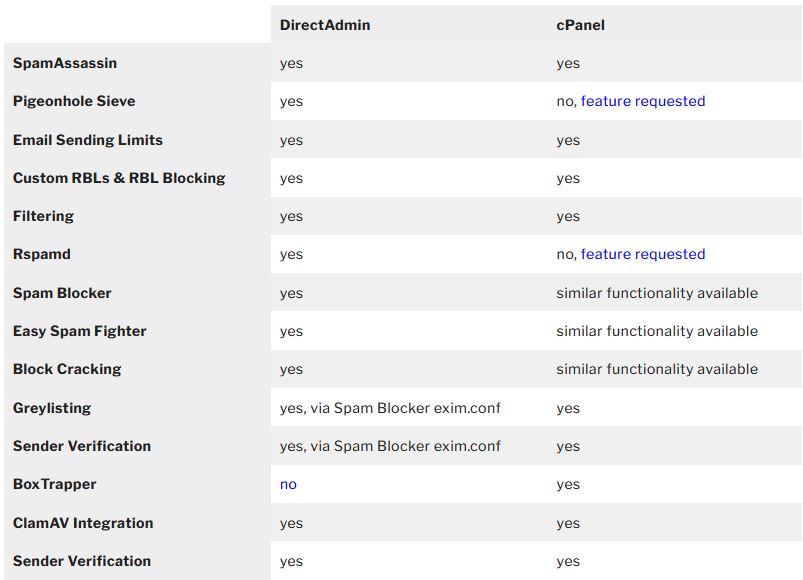Select the Email Sending Limits row label
This screenshot has height=580, width=803.
pyautogui.click(x=88, y=140)
